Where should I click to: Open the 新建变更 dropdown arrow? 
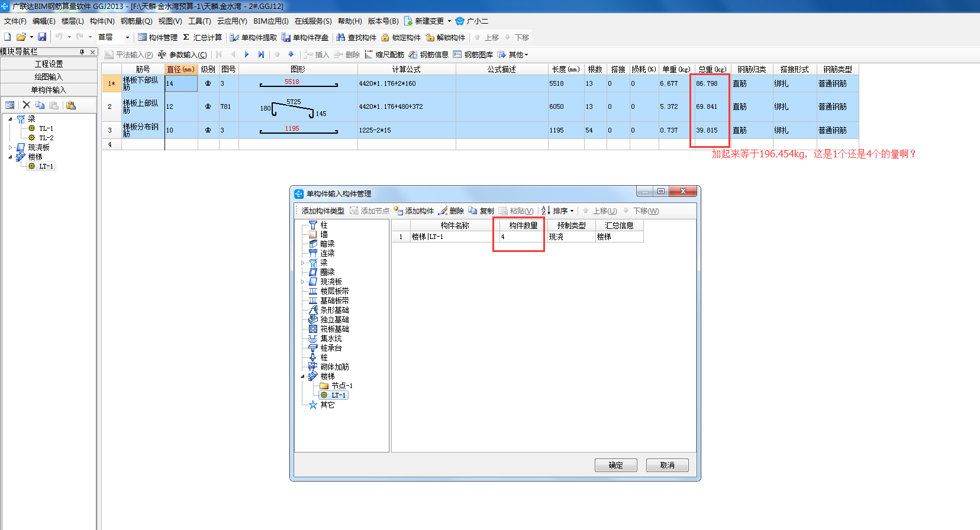tap(449, 21)
